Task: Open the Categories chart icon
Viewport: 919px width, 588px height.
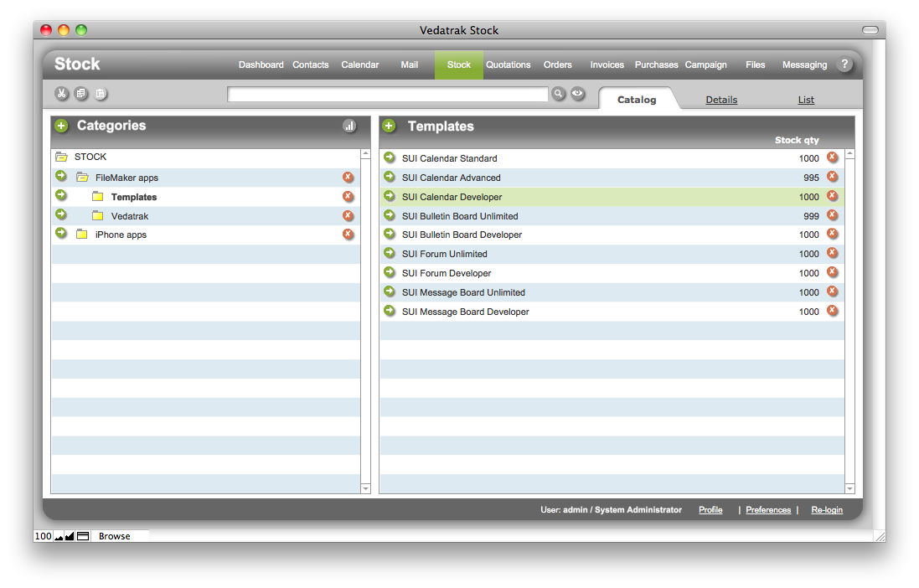Action: (349, 126)
